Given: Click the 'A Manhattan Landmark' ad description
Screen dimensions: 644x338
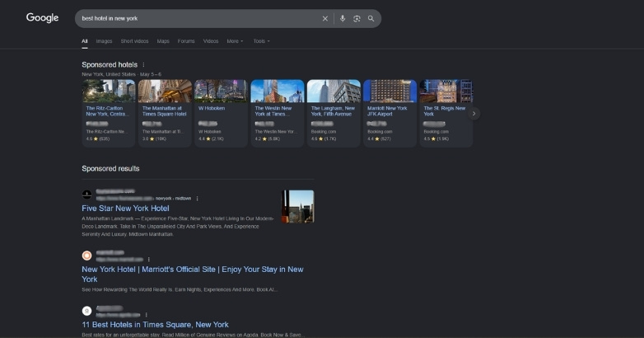Looking at the screenshot, I should (x=178, y=226).
